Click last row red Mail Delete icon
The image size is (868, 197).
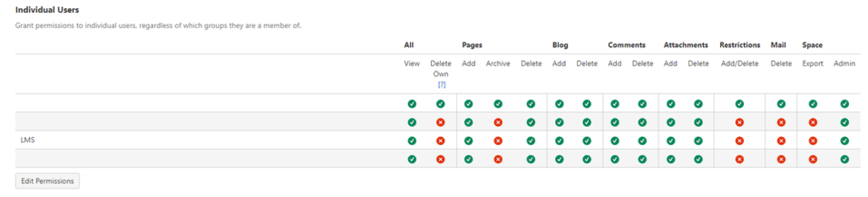point(781,159)
